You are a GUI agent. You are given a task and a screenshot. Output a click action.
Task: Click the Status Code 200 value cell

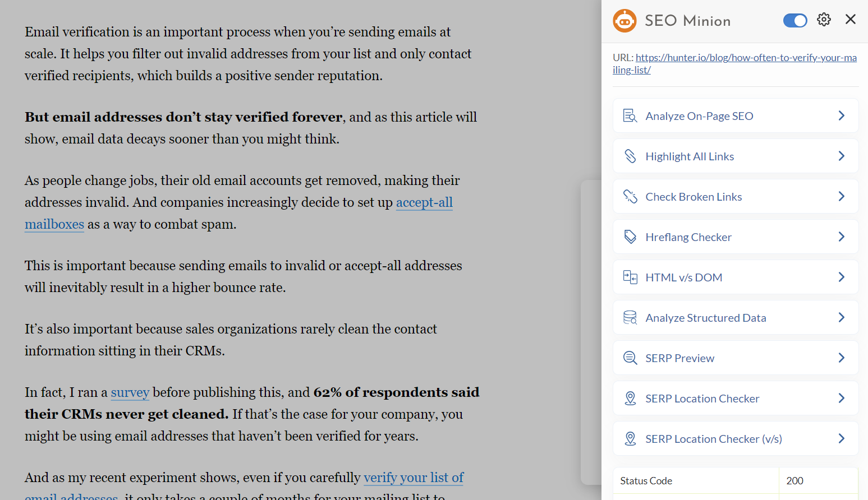[818, 480]
